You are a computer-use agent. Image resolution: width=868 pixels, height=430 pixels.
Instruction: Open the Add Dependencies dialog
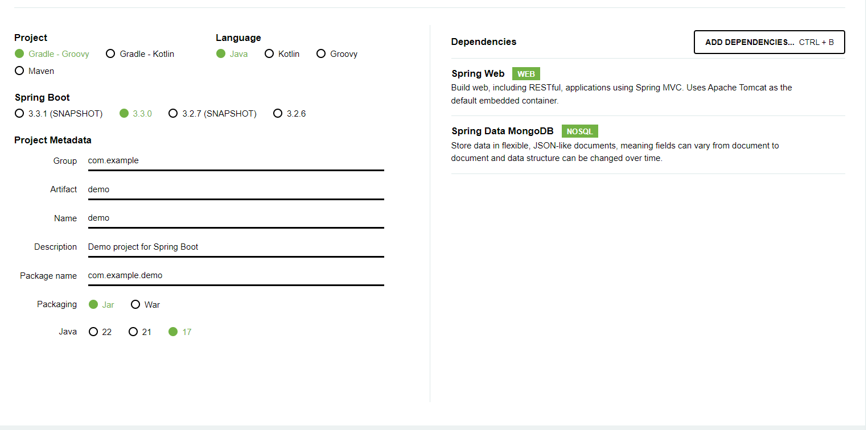coord(769,42)
